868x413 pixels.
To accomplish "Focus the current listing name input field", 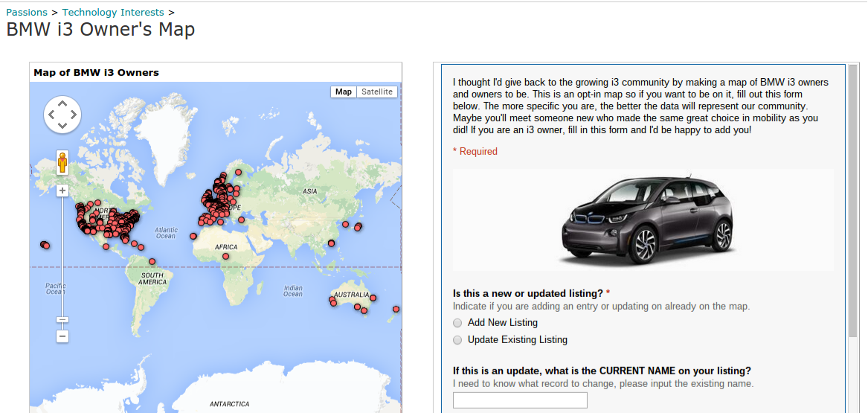I will click(x=520, y=400).
